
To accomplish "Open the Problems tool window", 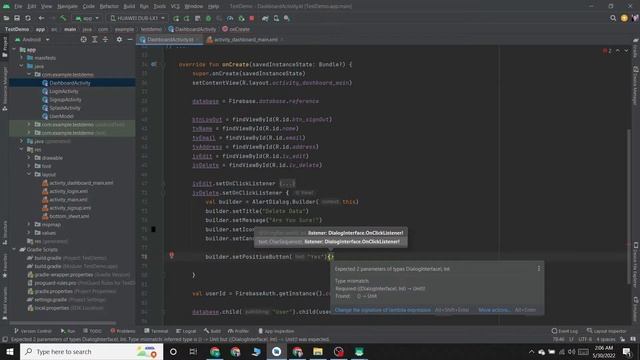I will tap(123, 331).
